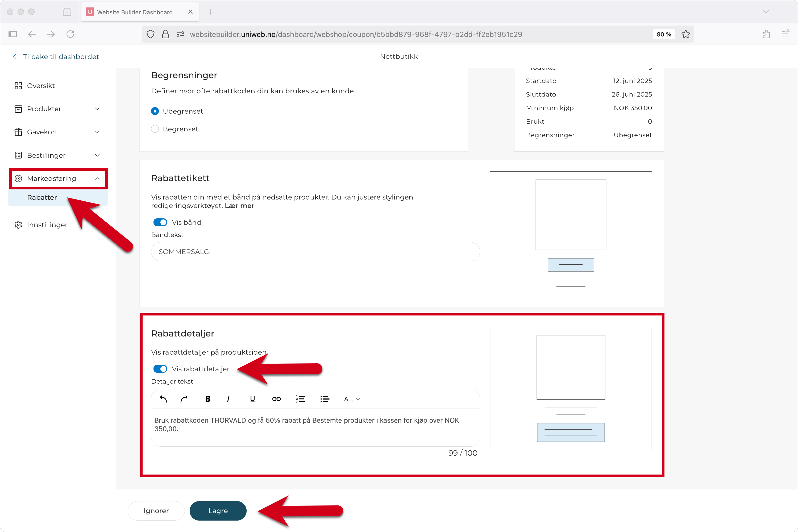798x532 pixels.
Task: Click the Rabattdetaljer preview thumbnail
Action: point(571,388)
